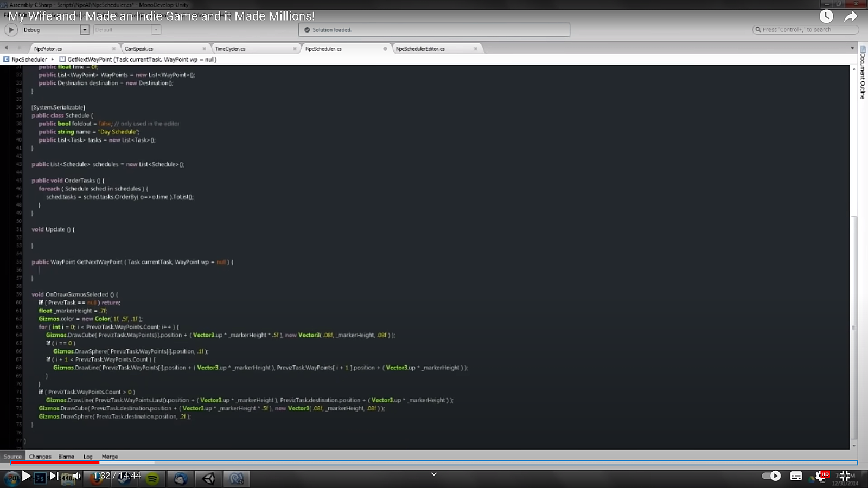
Task: Switch to the Changes view tab
Action: (40, 457)
